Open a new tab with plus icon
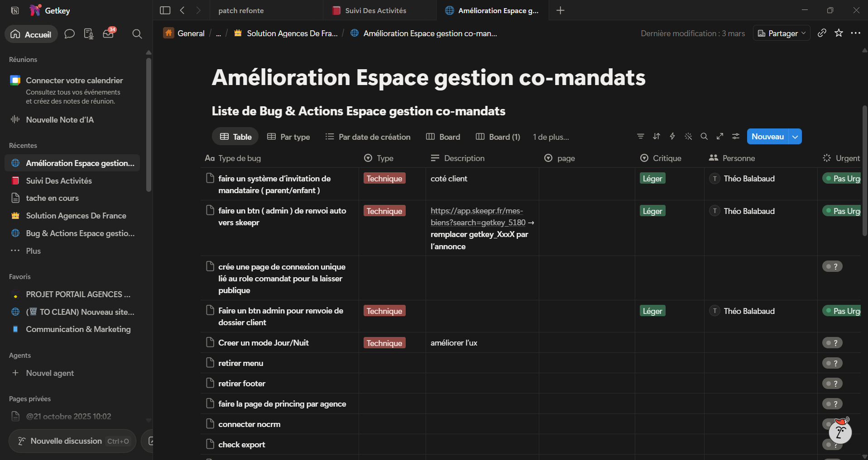The width and height of the screenshot is (868, 460). 561,10
